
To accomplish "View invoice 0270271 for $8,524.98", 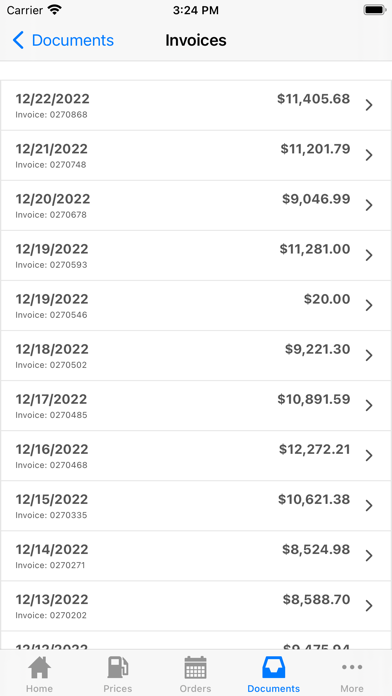I will pyautogui.click(x=196, y=556).
